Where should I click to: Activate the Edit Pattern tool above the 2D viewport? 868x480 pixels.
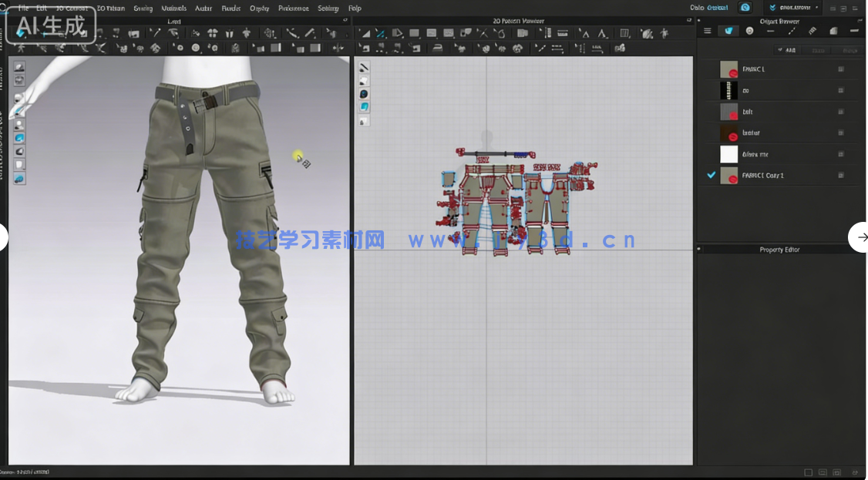[x=380, y=34]
